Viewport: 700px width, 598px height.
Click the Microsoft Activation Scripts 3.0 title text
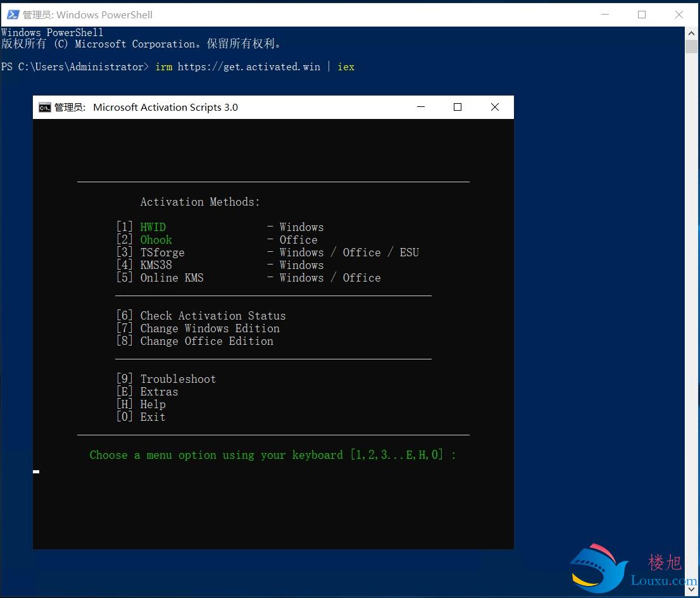(165, 108)
